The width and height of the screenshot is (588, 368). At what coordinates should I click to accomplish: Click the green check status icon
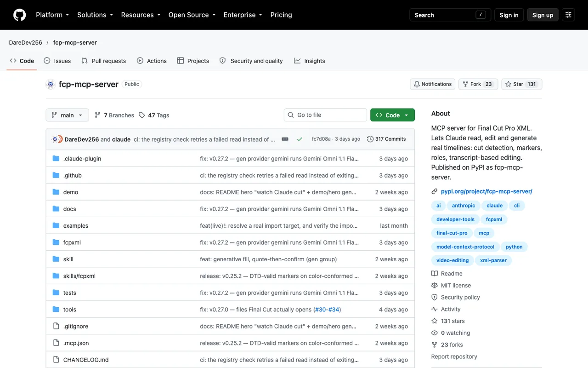300,139
